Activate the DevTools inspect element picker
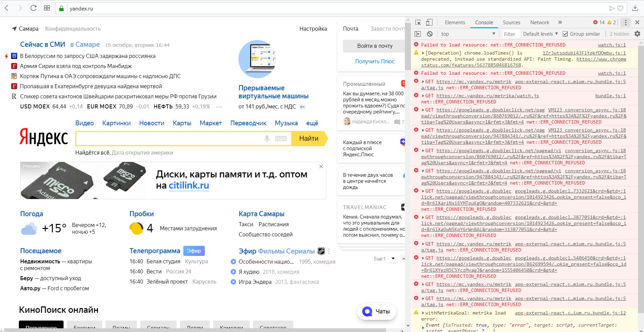 point(418,23)
